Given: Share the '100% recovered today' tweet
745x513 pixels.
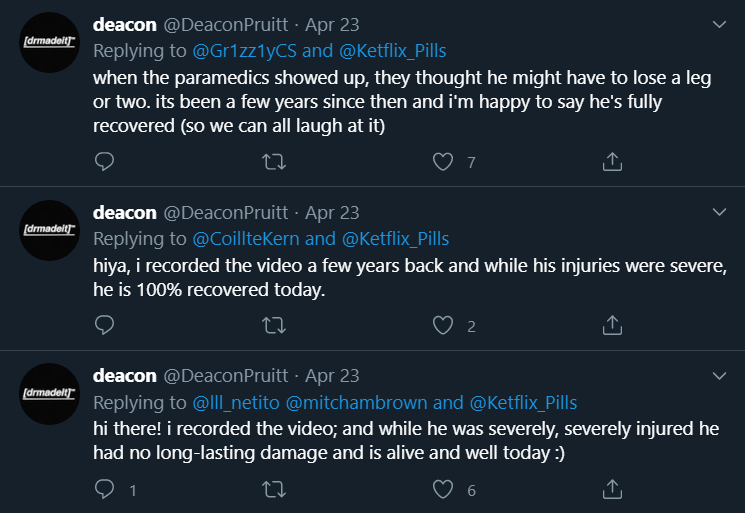Looking at the screenshot, I should tap(612, 325).
